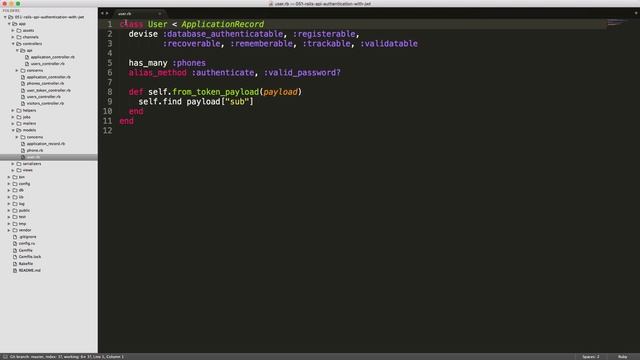The width and height of the screenshot is (640, 360).
Task: Open the Ruby syntax selector in status bar
Action: tap(622, 357)
